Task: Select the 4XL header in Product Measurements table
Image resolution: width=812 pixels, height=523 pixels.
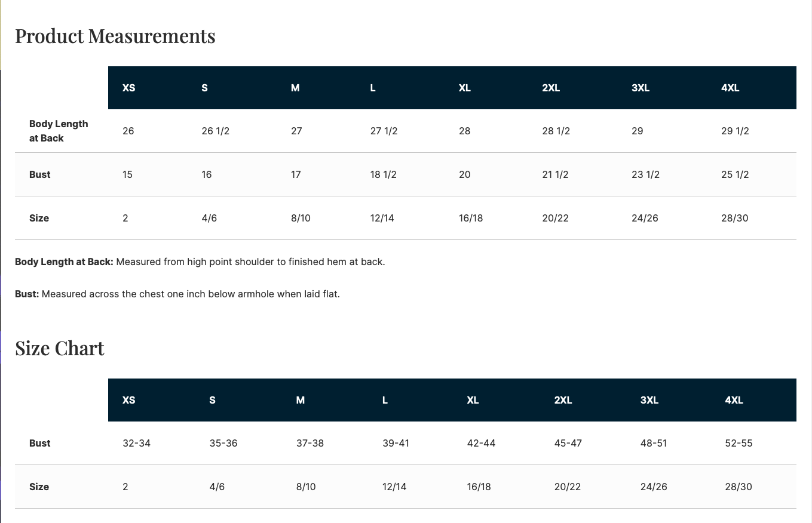Action: coord(730,88)
